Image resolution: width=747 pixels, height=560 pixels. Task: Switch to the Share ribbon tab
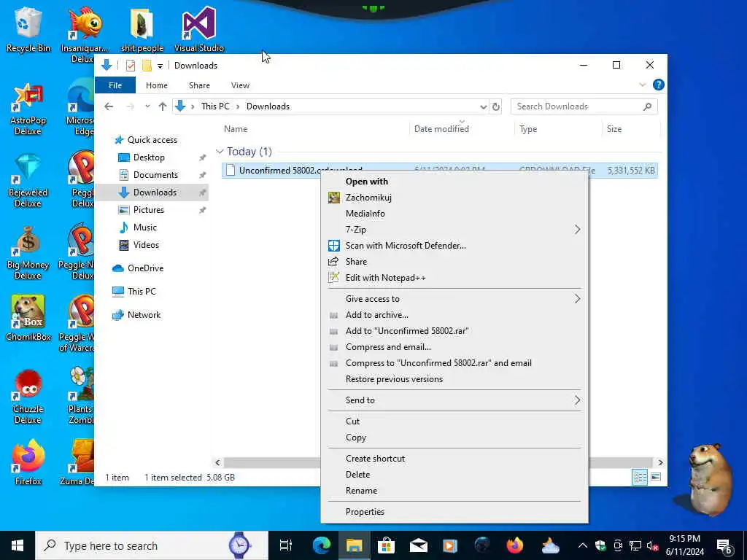(x=199, y=85)
